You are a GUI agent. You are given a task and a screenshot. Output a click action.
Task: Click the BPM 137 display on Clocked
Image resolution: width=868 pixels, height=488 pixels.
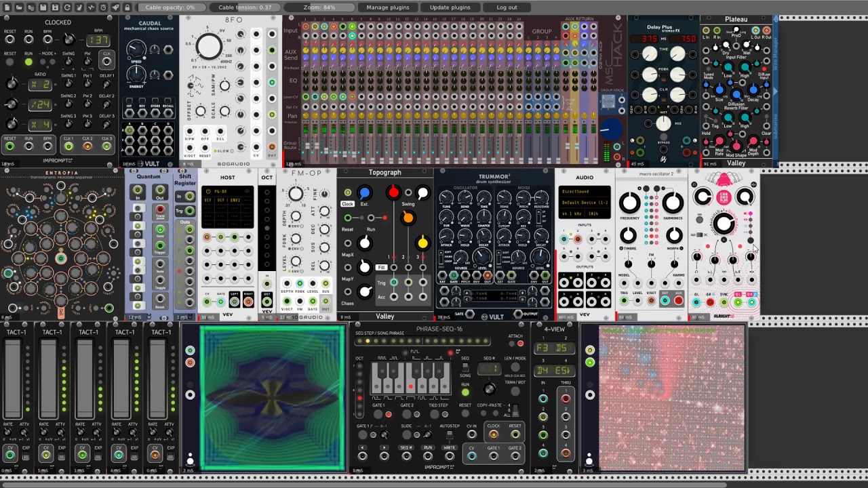point(98,41)
